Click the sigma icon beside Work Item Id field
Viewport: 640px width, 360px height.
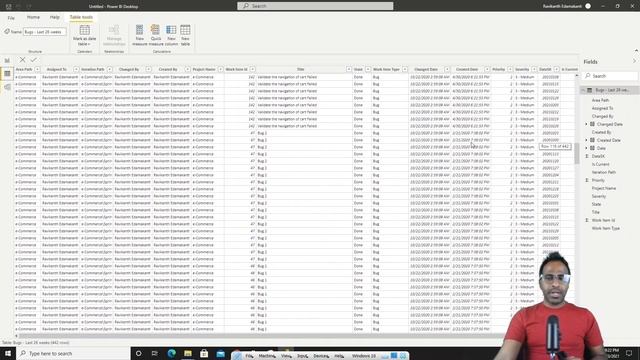[587, 220]
